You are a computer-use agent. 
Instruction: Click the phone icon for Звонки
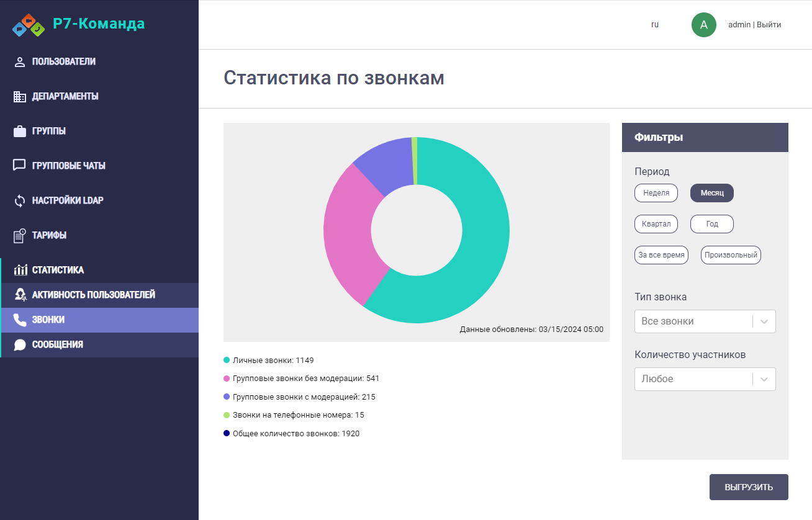(20, 320)
